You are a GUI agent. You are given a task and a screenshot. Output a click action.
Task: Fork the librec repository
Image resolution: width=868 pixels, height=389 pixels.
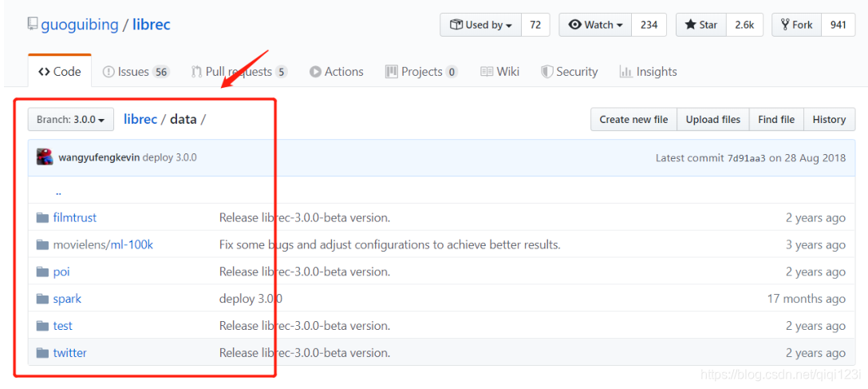[x=797, y=25]
